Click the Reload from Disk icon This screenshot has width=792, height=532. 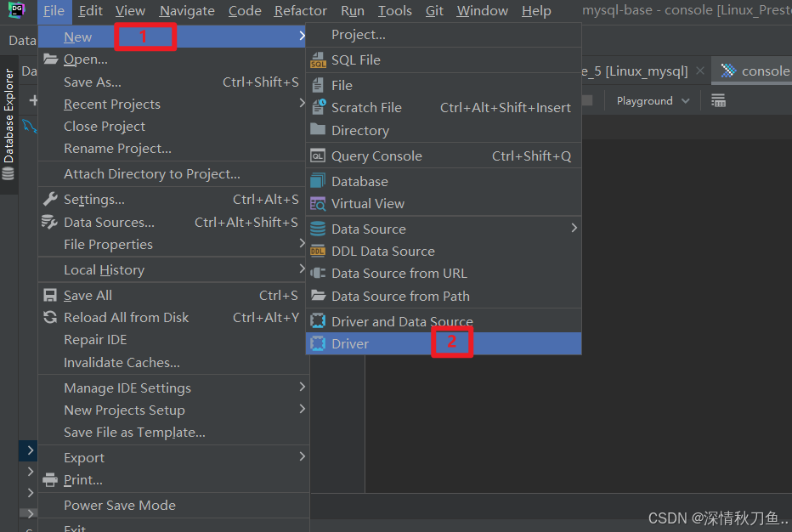pos(50,317)
